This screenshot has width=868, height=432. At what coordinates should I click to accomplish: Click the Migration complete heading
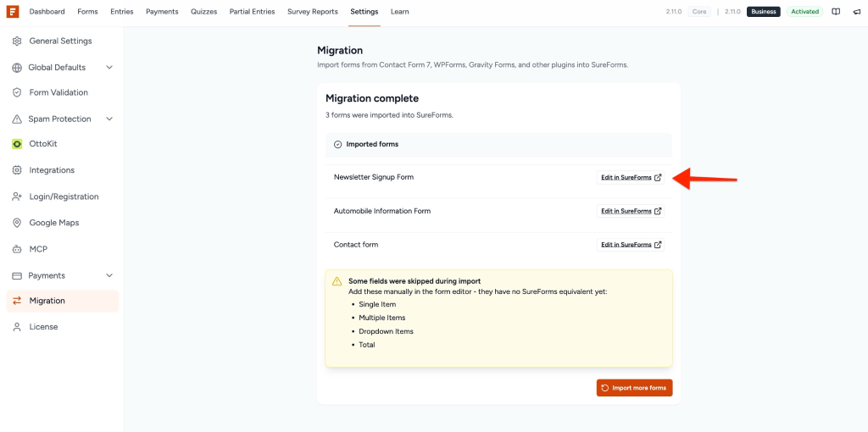(x=372, y=98)
